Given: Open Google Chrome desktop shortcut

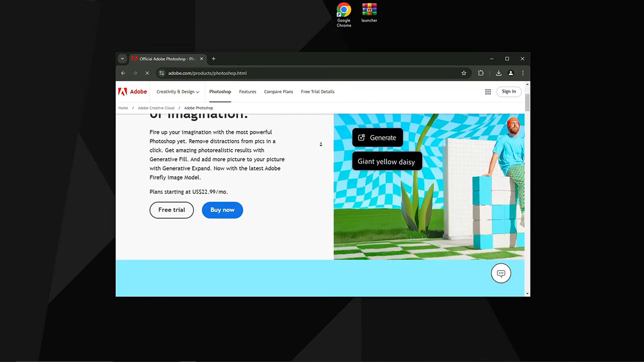Looking at the screenshot, I should tap(344, 15).
